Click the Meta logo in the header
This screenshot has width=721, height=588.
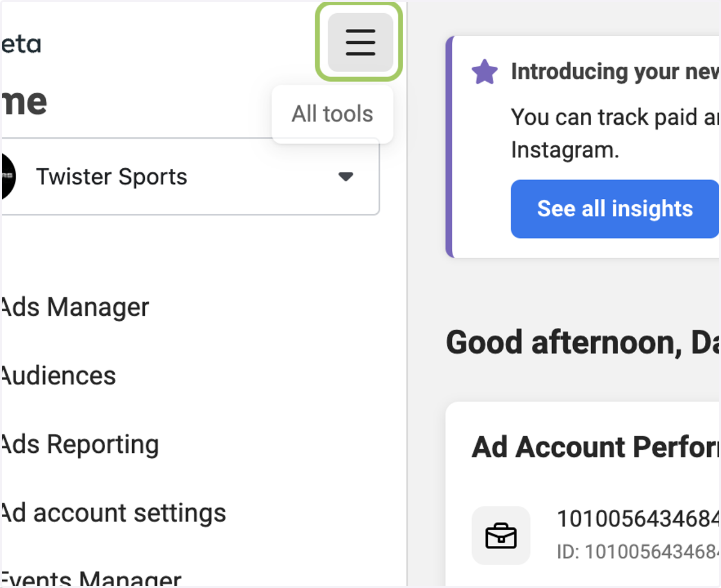coord(20,44)
